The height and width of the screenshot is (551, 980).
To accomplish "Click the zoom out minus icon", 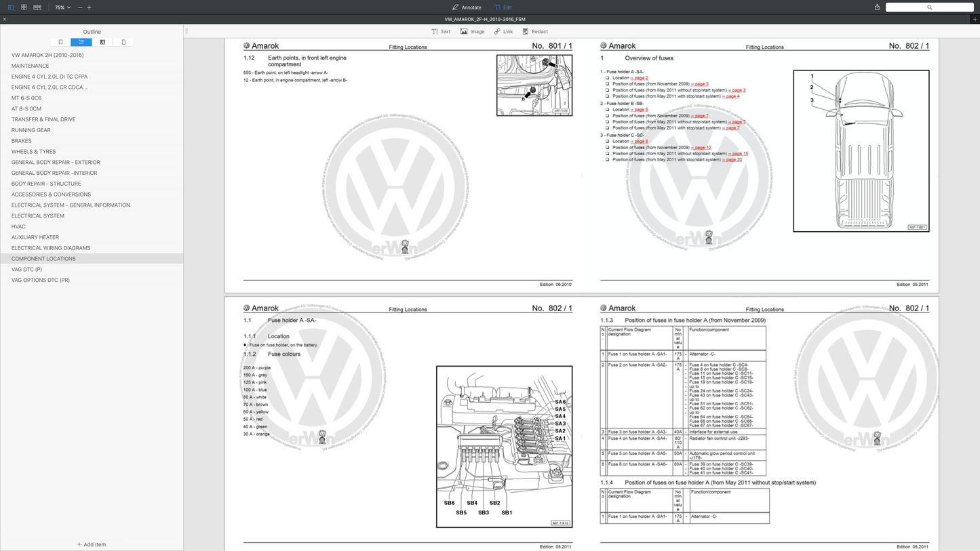I will coord(80,7).
